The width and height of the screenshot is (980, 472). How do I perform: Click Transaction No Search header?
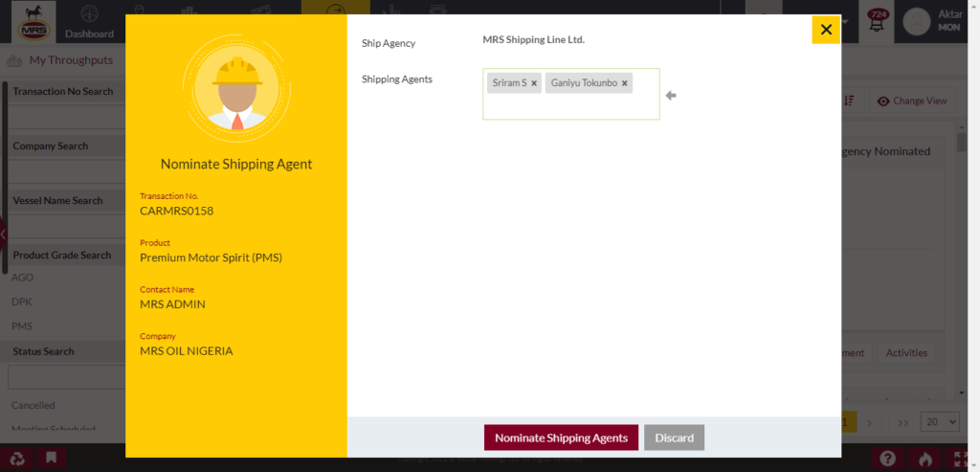[x=63, y=91]
